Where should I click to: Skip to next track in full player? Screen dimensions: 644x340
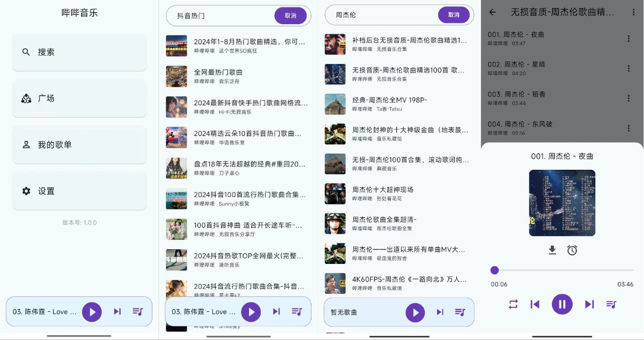589,304
